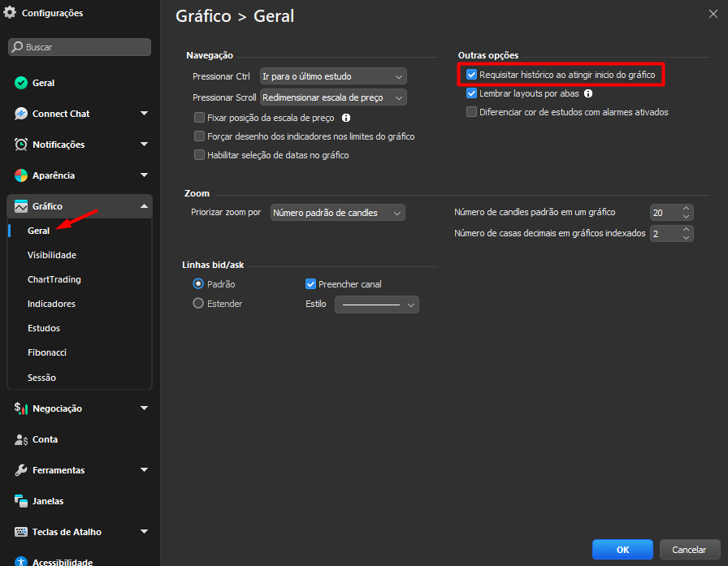Screen dimensions: 728x566
Task: Click the Janelas windows icon
Action: pos(21,501)
